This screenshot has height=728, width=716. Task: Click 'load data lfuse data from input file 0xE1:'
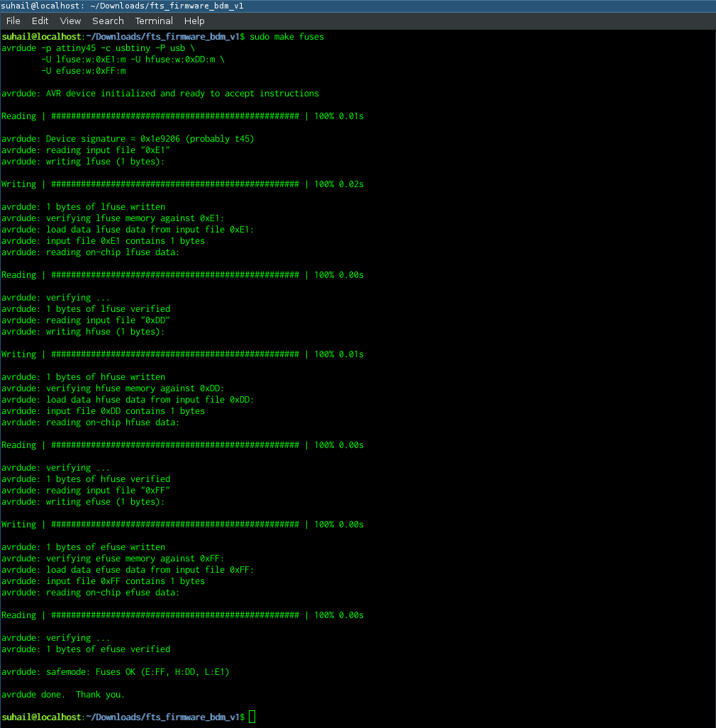coord(150,230)
